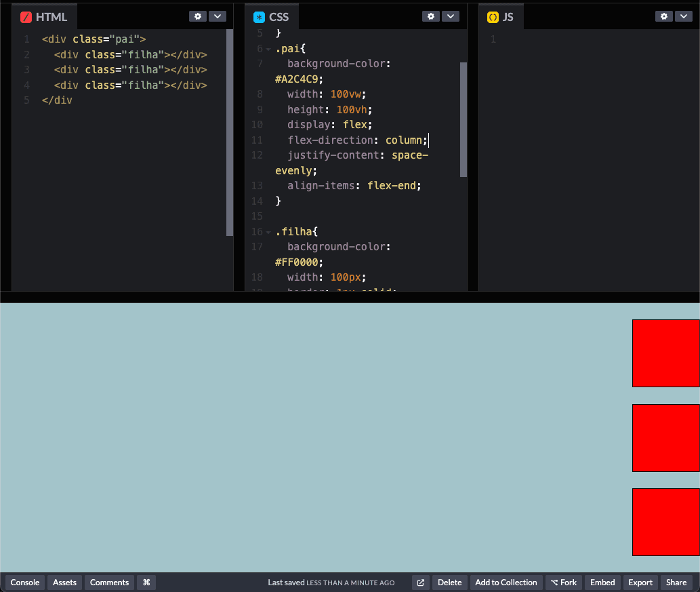This screenshot has width=700, height=592.
Task: Click the top red box in preview
Action: tap(665, 353)
